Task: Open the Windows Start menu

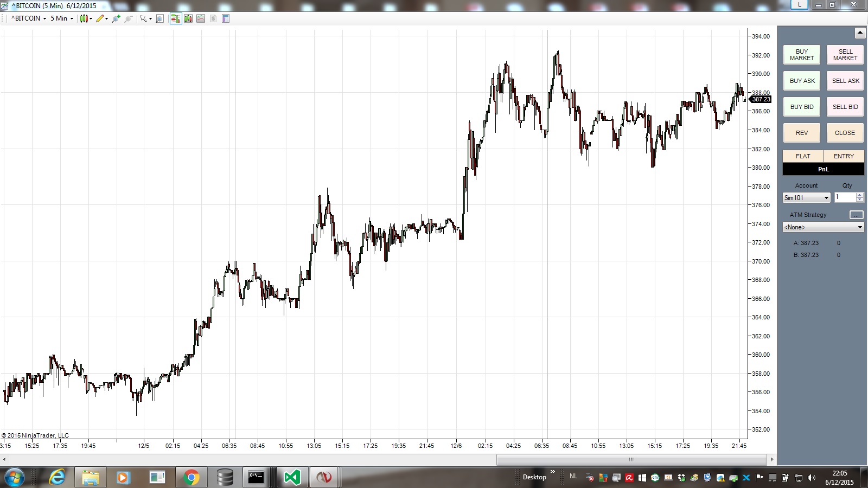Action: (x=15, y=477)
